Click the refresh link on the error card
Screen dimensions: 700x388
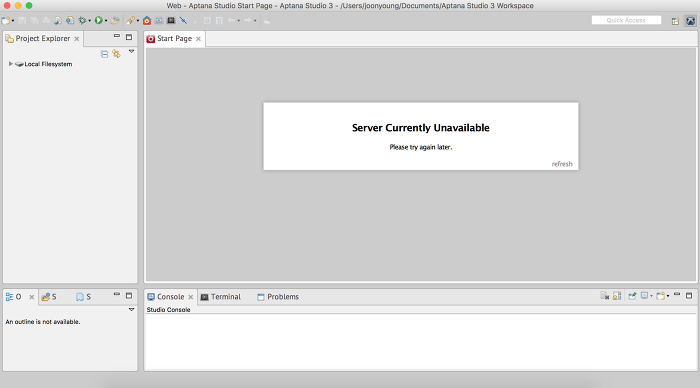coord(562,164)
